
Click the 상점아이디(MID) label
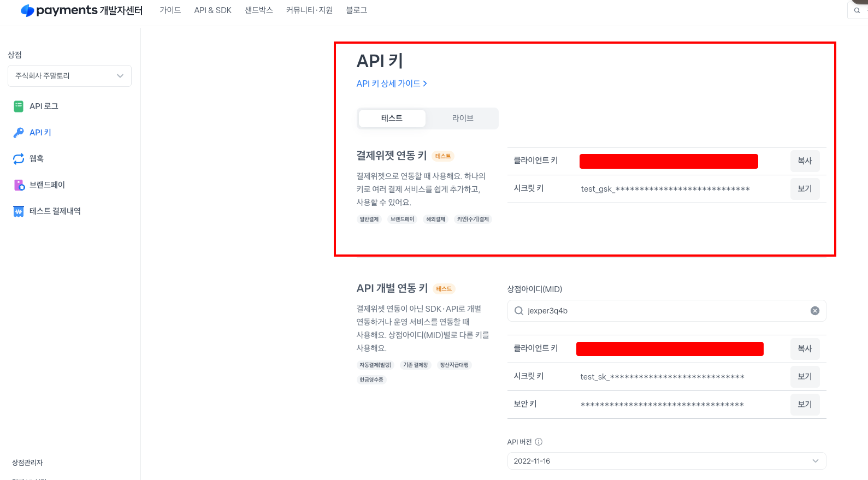[535, 289]
